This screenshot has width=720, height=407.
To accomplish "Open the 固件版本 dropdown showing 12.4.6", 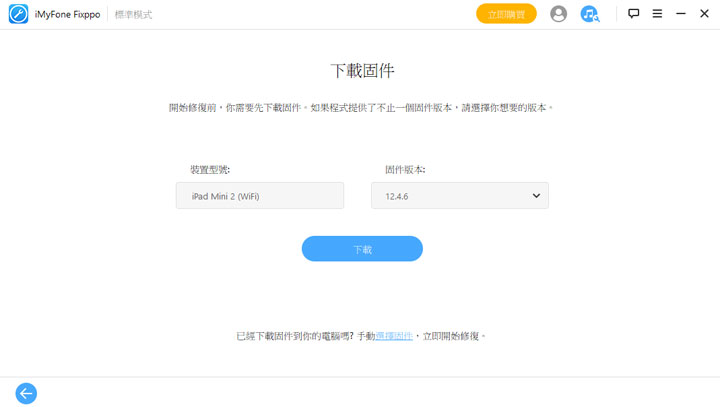I will (x=459, y=196).
